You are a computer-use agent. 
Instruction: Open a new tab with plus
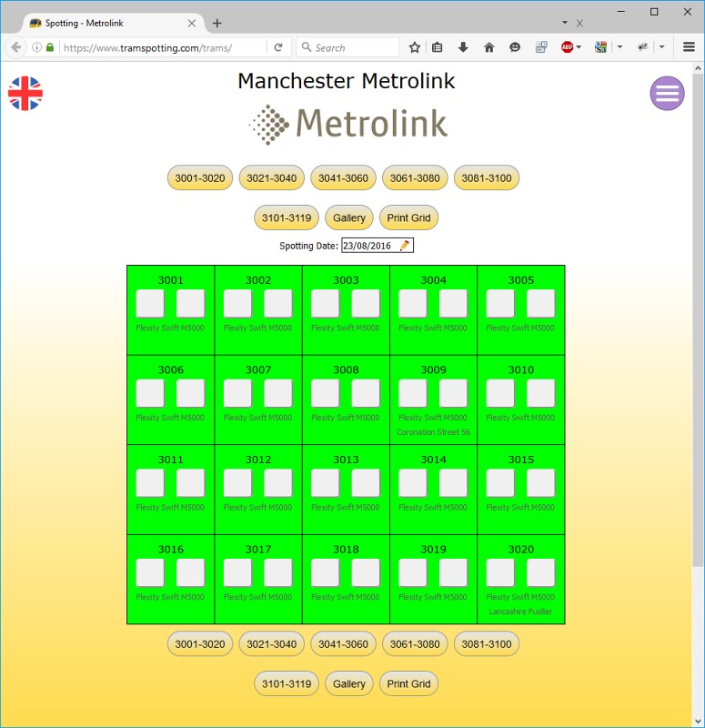coord(217,24)
